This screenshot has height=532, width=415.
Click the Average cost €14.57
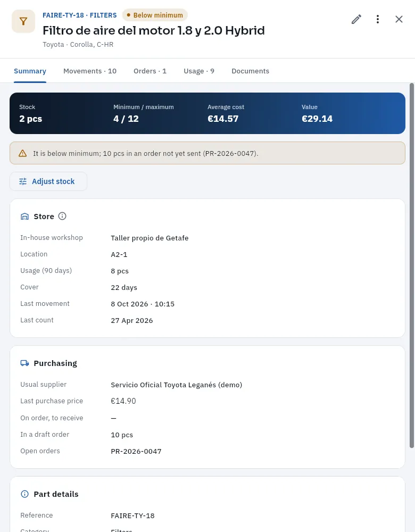(x=223, y=119)
